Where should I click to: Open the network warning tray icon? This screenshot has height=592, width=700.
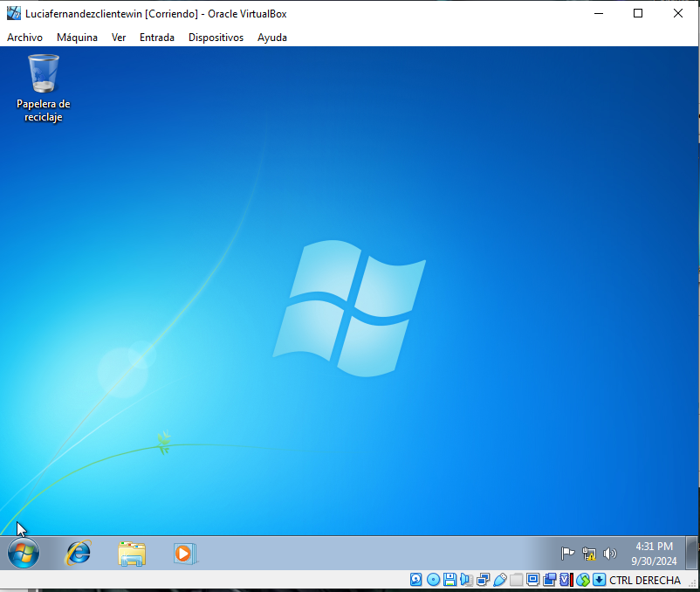click(x=589, y=553)
